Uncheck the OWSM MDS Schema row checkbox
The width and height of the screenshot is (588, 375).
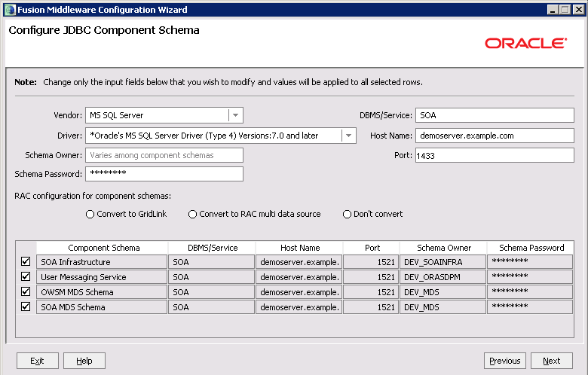click(26, 291)
